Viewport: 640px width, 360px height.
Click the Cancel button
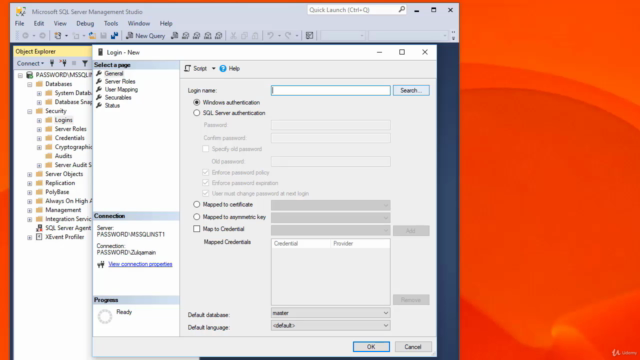(413, 347)
